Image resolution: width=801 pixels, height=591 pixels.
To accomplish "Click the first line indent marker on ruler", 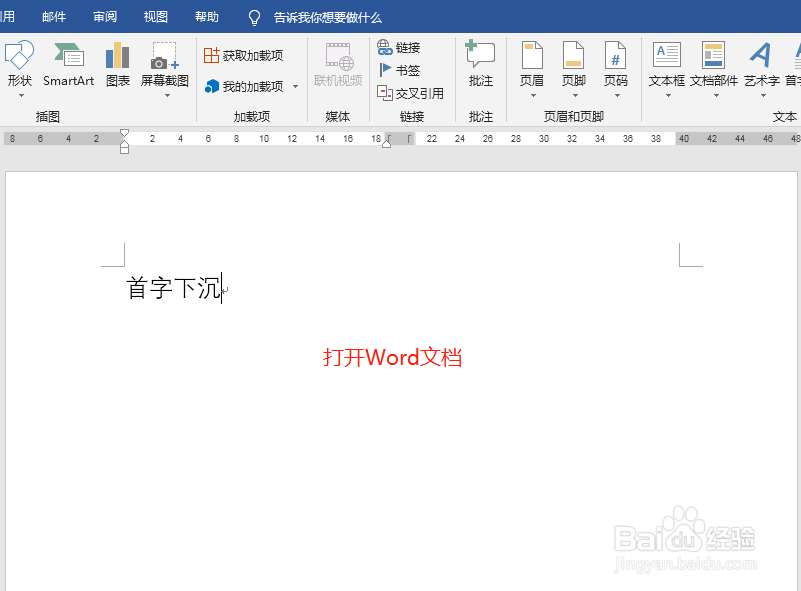I will coord(124,133).
